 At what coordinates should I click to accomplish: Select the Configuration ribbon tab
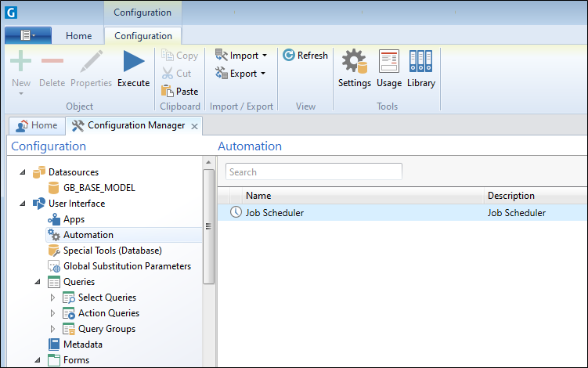pyautogui.click(x=142, y=36)
